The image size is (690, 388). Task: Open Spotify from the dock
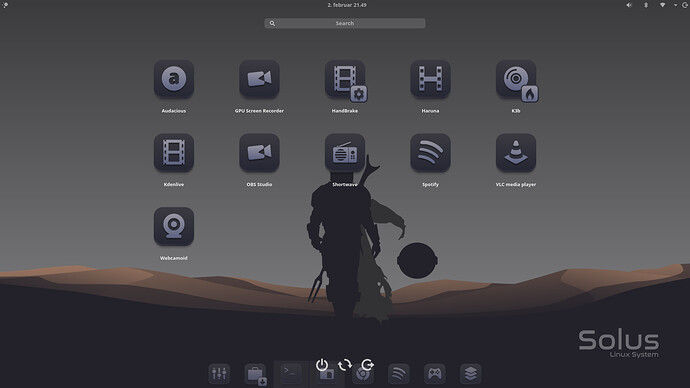click(x=399, y=373)
